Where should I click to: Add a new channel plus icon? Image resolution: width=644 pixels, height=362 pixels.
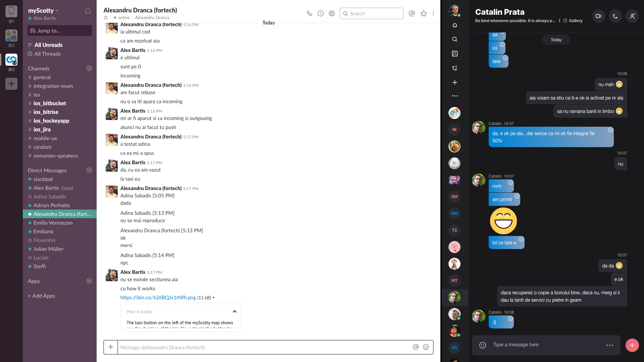(x=89, y=68)
